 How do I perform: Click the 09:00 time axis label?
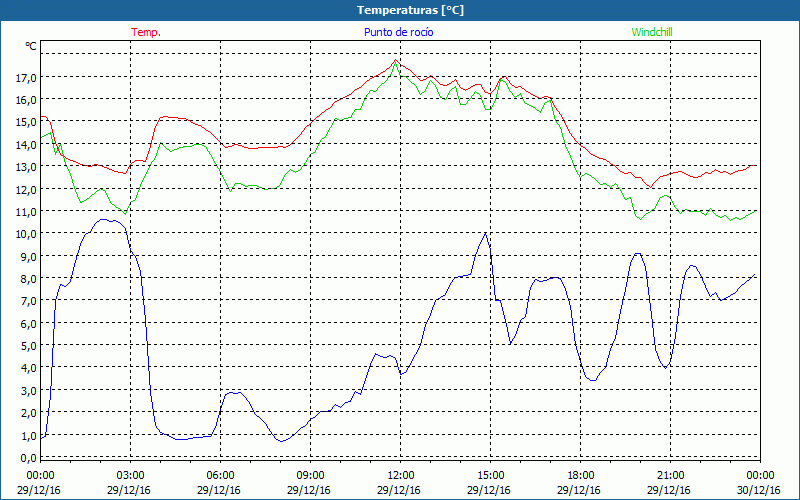[x=311, y=476]
